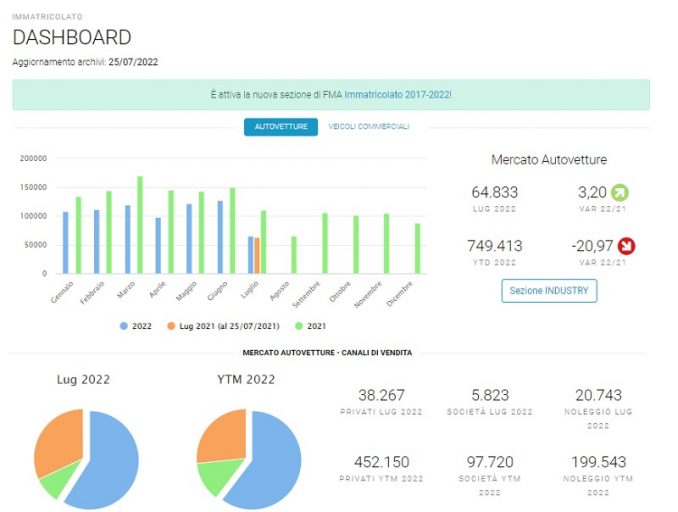Image resolution: width=678 pixels, height=512 pixels.
Task: Switch to the AUTOVETTURE tab
Action: tap(281, 127)
